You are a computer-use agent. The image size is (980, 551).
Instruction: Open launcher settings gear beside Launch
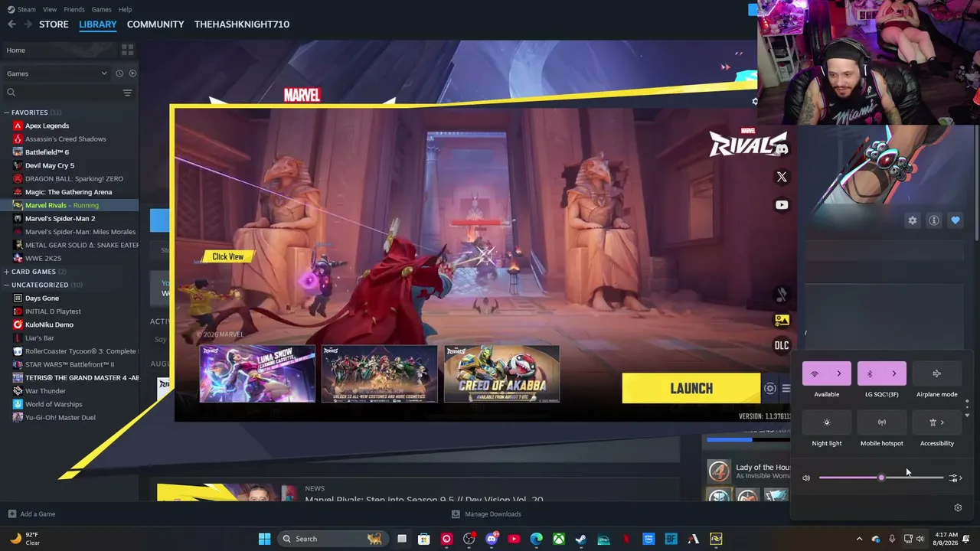pos(770,389)
